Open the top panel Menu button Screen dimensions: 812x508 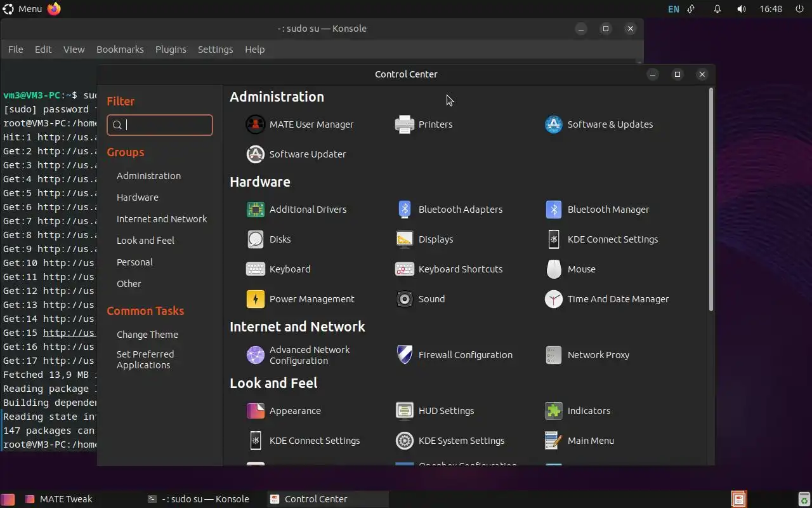(23, 9)
